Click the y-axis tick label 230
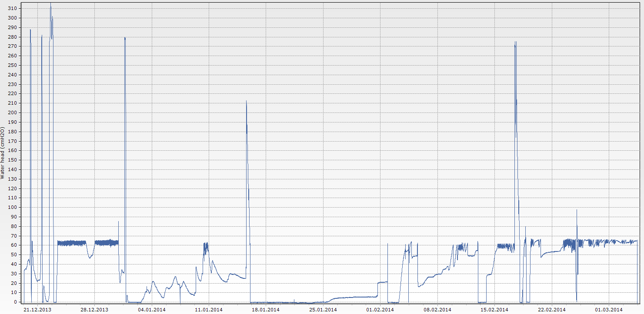This screenshot has width=644, height=314. (13, 84)
